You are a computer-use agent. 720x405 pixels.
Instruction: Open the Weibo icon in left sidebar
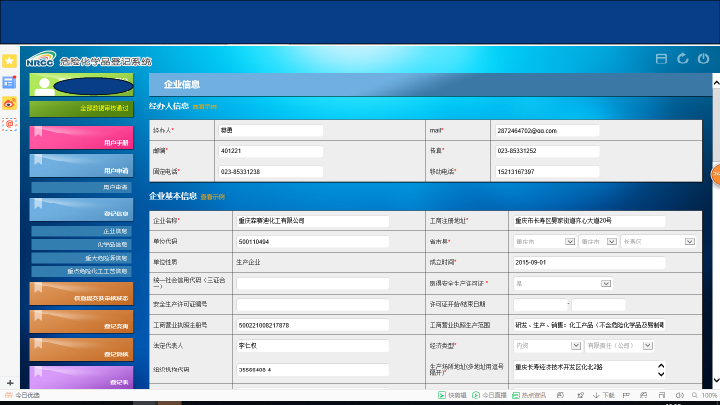(x=9, y=103)
